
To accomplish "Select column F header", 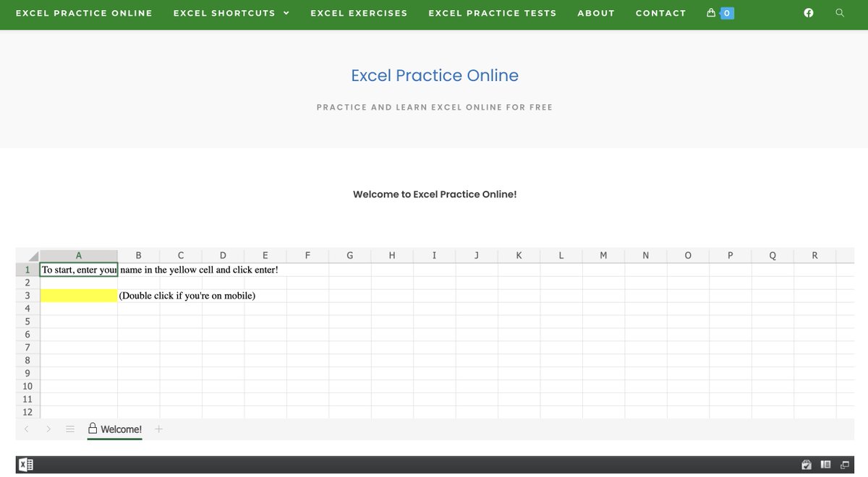I will pyautogui.click(x=307, y=255).
